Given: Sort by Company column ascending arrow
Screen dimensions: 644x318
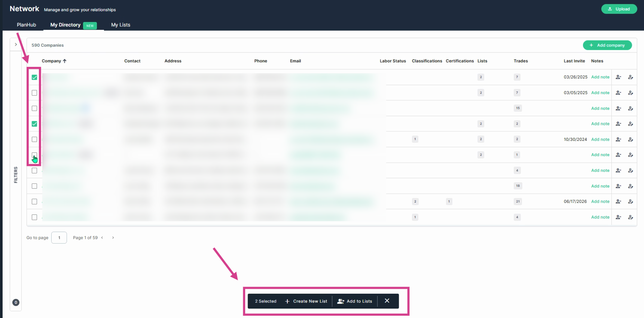Looking at the screenshot, I should [x=65, y=61].
